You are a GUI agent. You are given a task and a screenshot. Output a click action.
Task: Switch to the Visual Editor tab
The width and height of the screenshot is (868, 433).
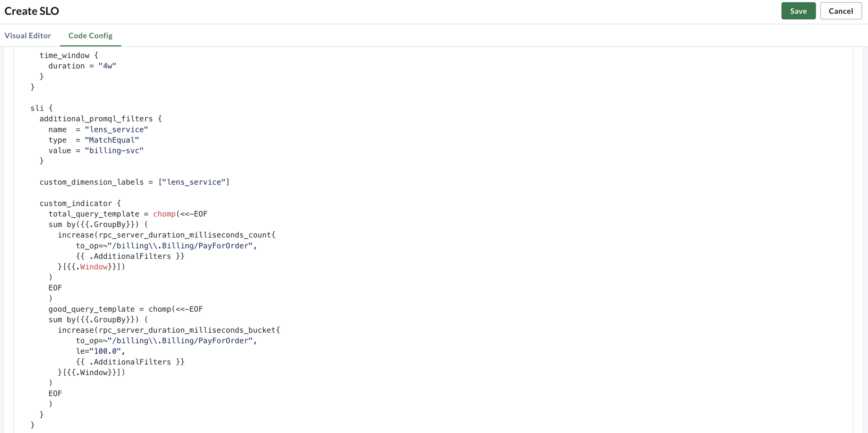[x=27, y=36]
